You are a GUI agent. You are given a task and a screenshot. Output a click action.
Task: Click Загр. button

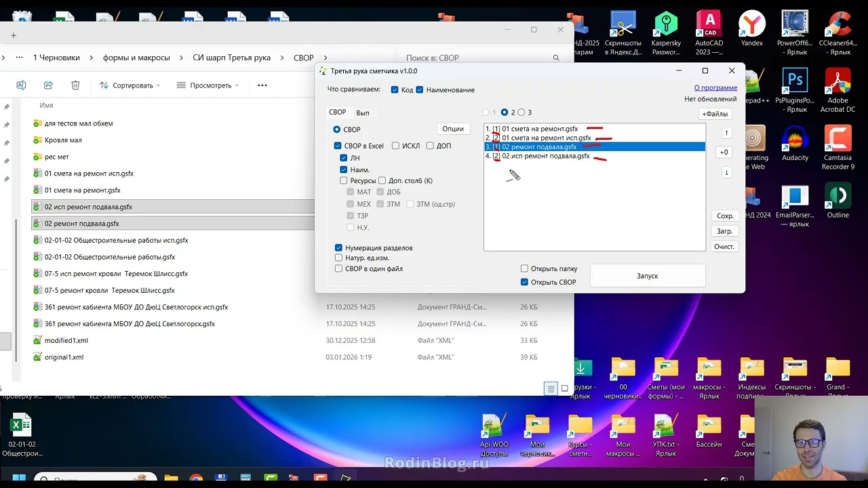point(725,231)
